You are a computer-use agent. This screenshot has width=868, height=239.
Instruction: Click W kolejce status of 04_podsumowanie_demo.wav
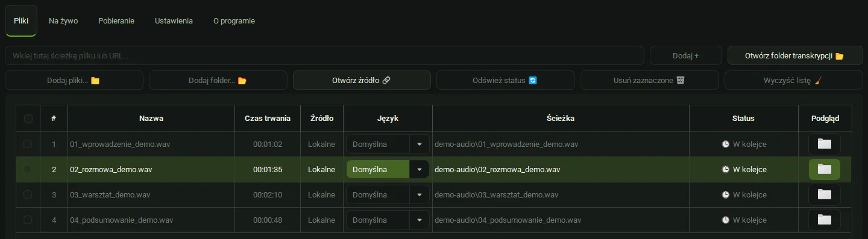(x=744, y=220)
